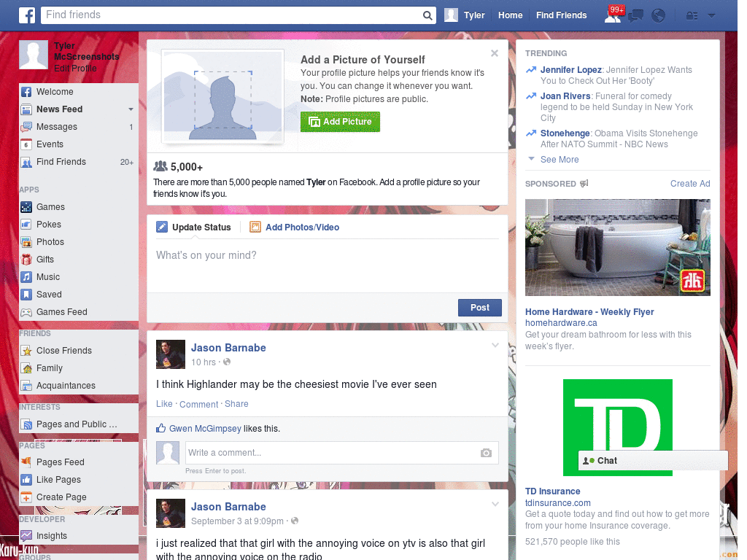Open the Insights chart icon
Screen dimensions: 747x560
(26, 536)
